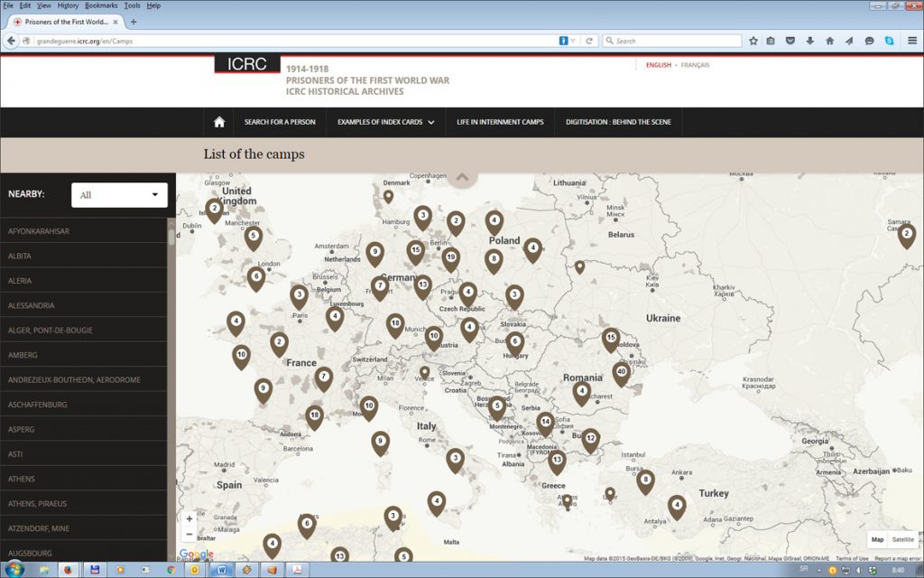Reload the page using the refresh icon
924x578 pixels.
click(589, 41)
